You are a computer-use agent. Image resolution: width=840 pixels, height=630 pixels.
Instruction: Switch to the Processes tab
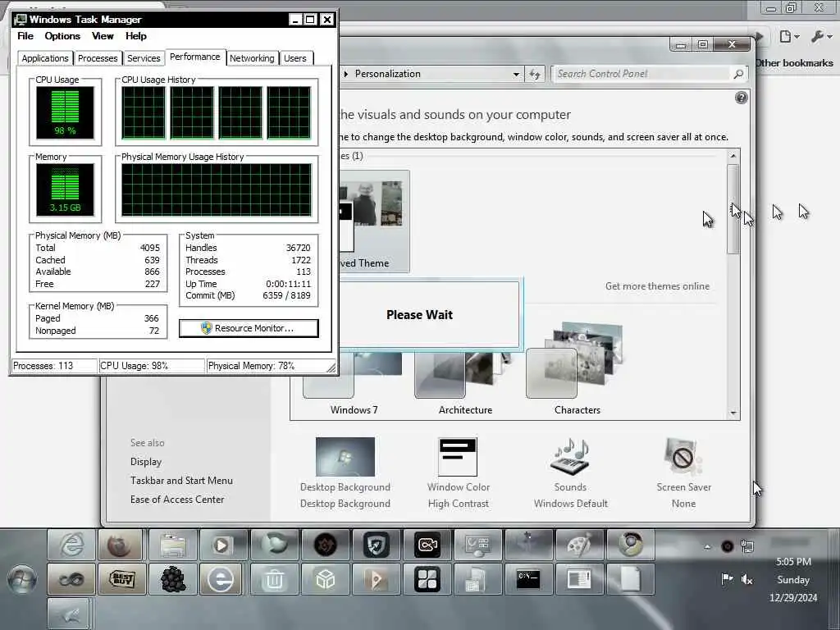tap(98, 58)
